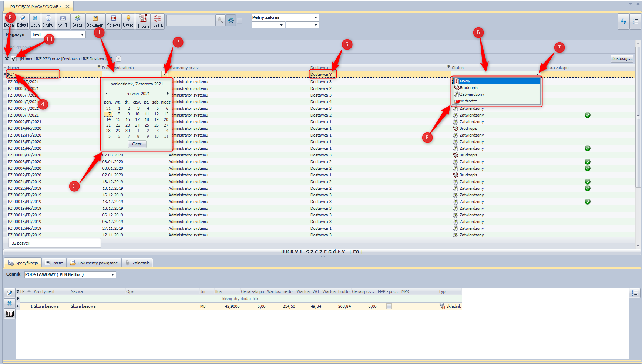
Task: Uncheck the active filter checkbox
Action: 14,59
